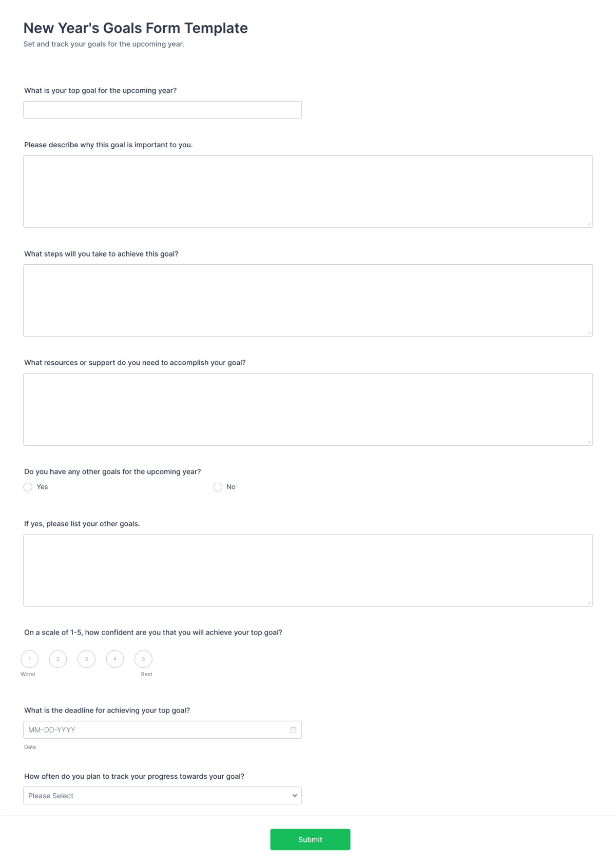Click the other goals list textarea
616x868 pixels.
[x=308, y=569]
